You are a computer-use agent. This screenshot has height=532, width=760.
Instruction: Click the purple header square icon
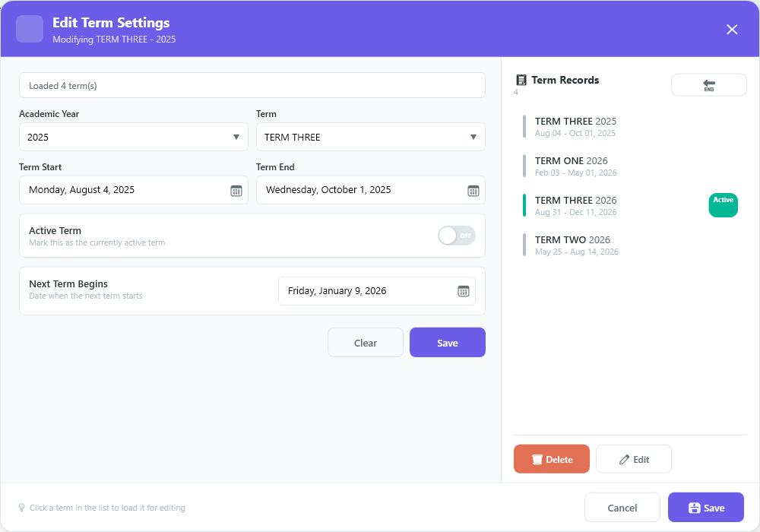30,29
